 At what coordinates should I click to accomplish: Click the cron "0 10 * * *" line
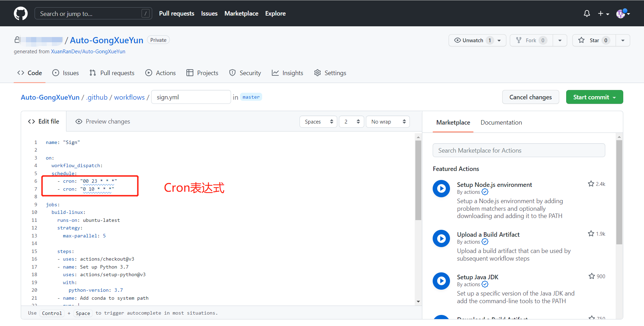[x=86, y=189]
